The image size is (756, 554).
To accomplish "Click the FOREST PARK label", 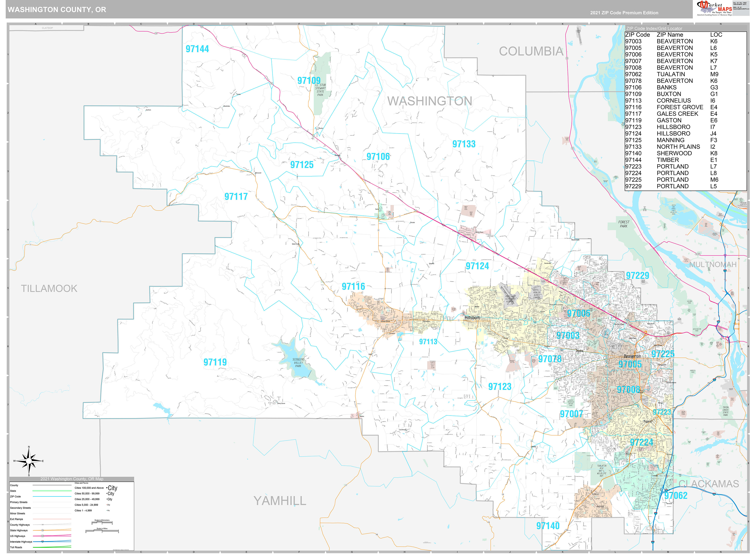I will pos(624,224).
